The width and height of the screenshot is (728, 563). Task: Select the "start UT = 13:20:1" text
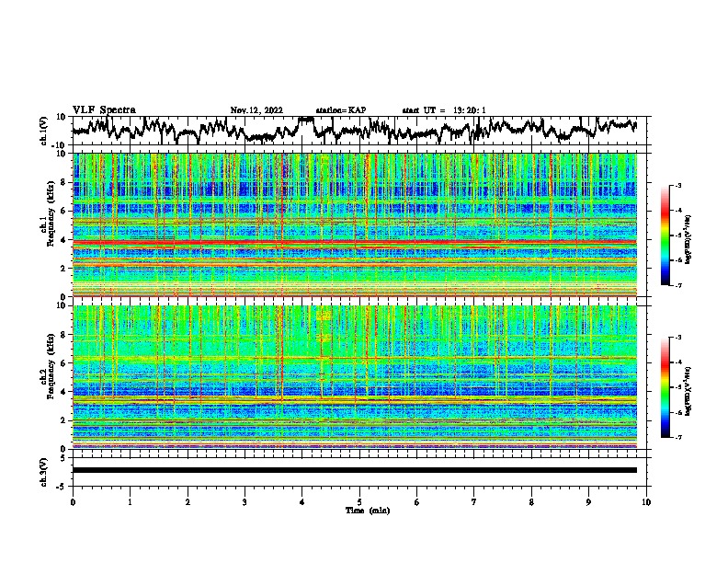444,110
